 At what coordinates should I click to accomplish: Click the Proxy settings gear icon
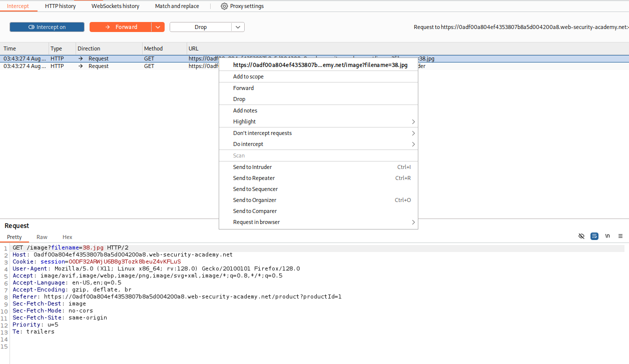click(224, 6)
